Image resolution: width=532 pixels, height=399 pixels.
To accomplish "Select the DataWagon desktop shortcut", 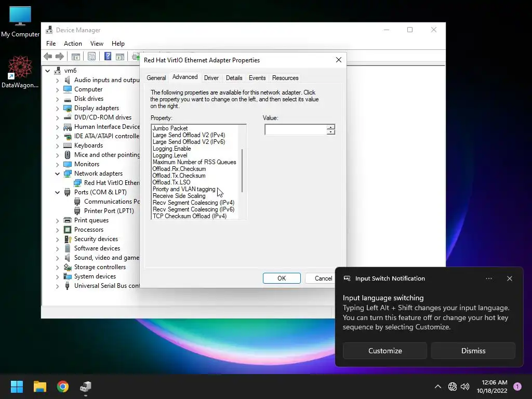I will [x=20, y=72].
